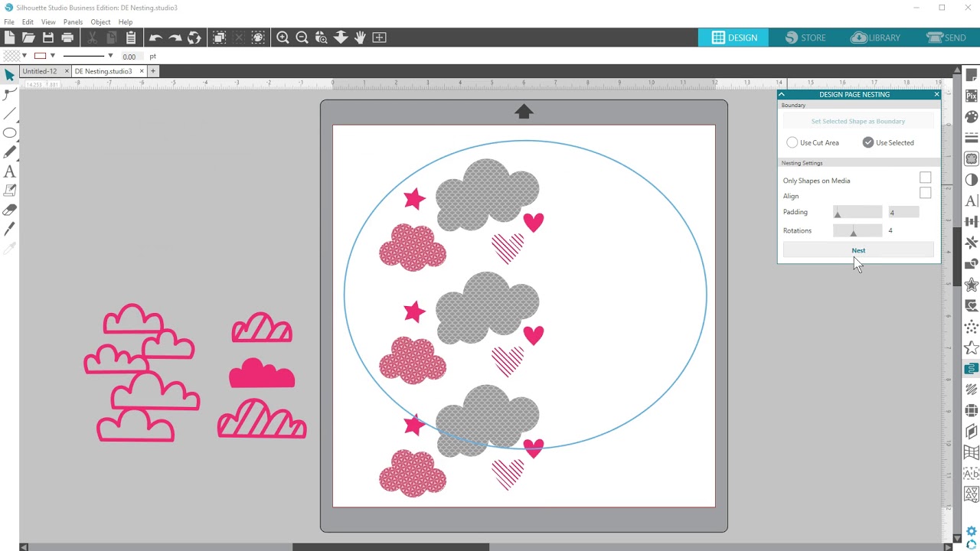
Task: Select the Knife tool
Action: click(x=9, y=229)
